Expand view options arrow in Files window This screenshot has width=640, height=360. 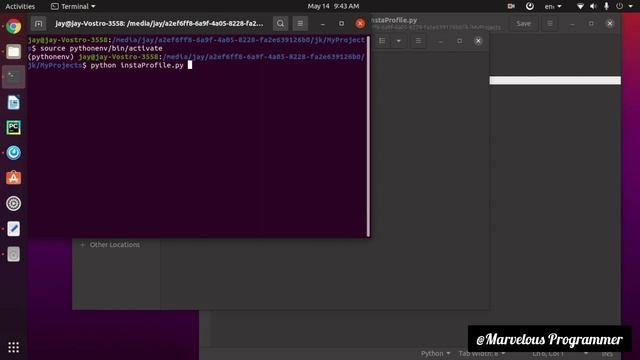398,41
